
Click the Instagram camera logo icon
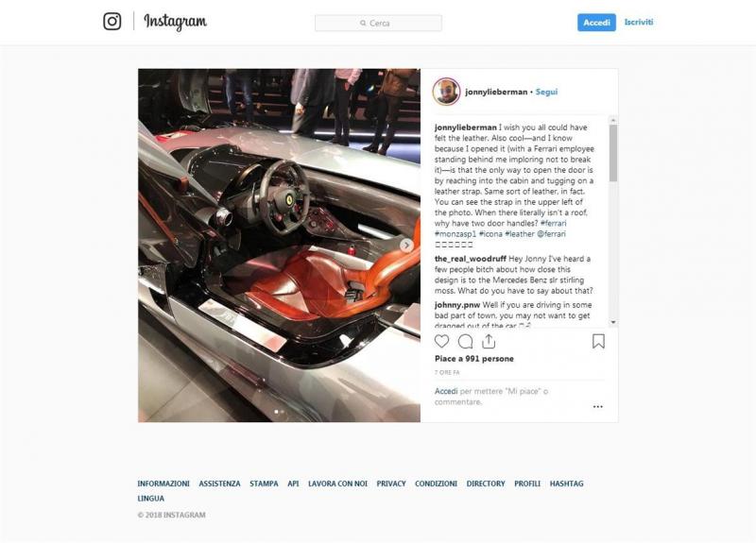click(112, 21)
